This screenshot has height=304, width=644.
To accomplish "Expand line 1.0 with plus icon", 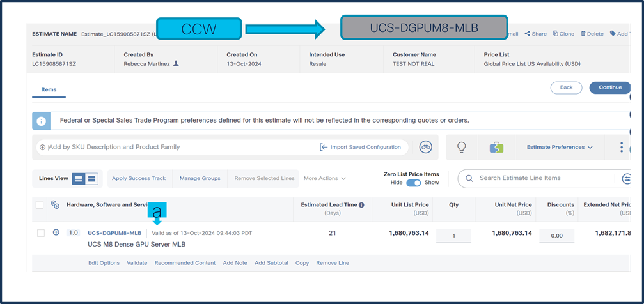I will [x=56, y=232].
